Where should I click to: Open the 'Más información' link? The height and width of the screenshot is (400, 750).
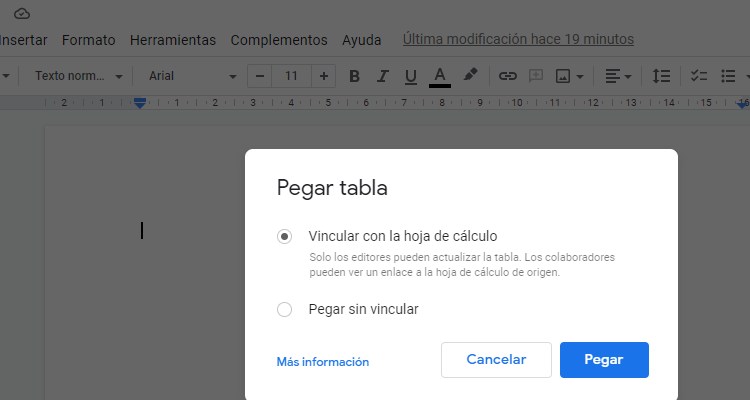322,362
